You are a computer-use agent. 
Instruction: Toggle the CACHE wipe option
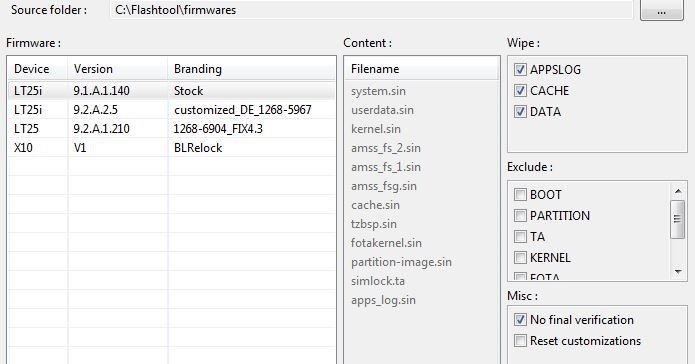tap(520, 90)
